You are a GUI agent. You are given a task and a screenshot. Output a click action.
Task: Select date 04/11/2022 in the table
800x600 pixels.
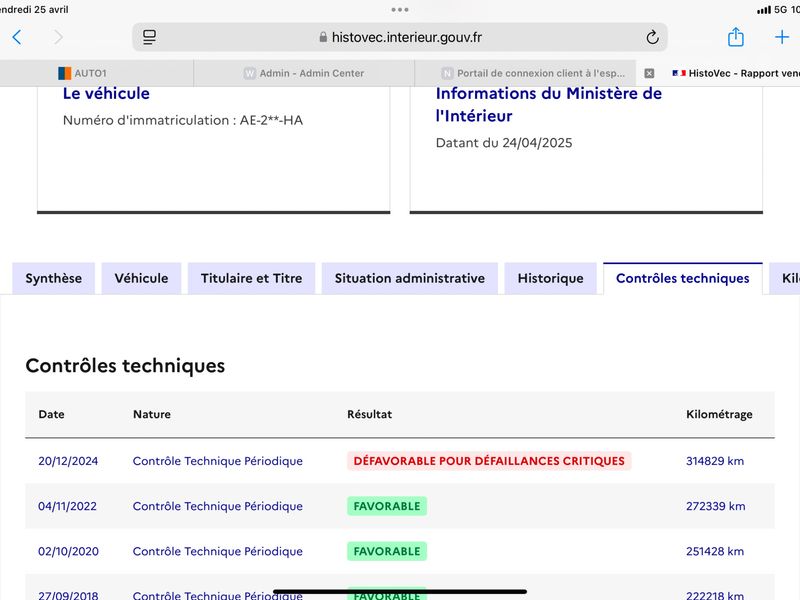click(67, 506)
